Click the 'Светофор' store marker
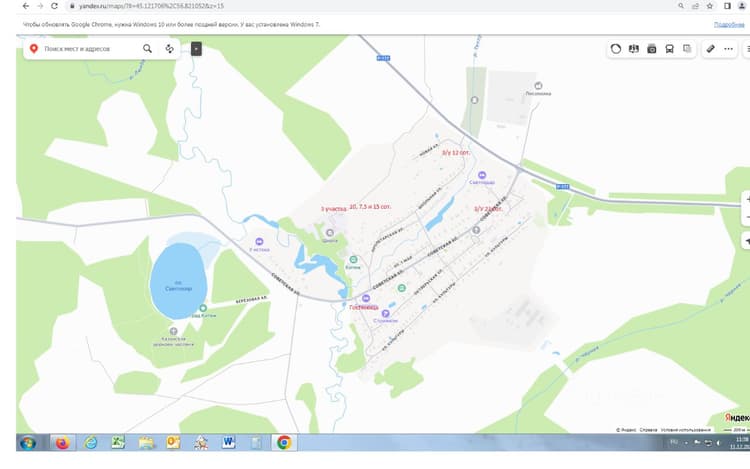The width and height of the screenshot is (750, 469). click(x=482, y=175)
